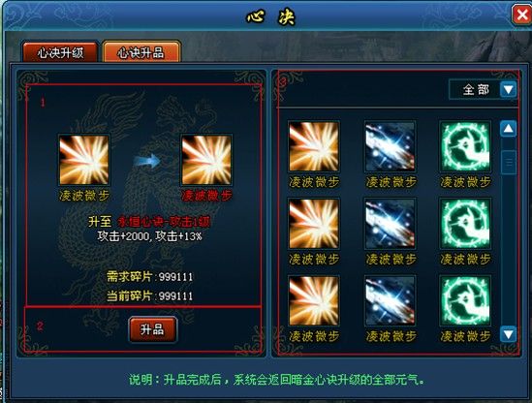Select the green circle skill in third row
532x403 pixels.
465,301
